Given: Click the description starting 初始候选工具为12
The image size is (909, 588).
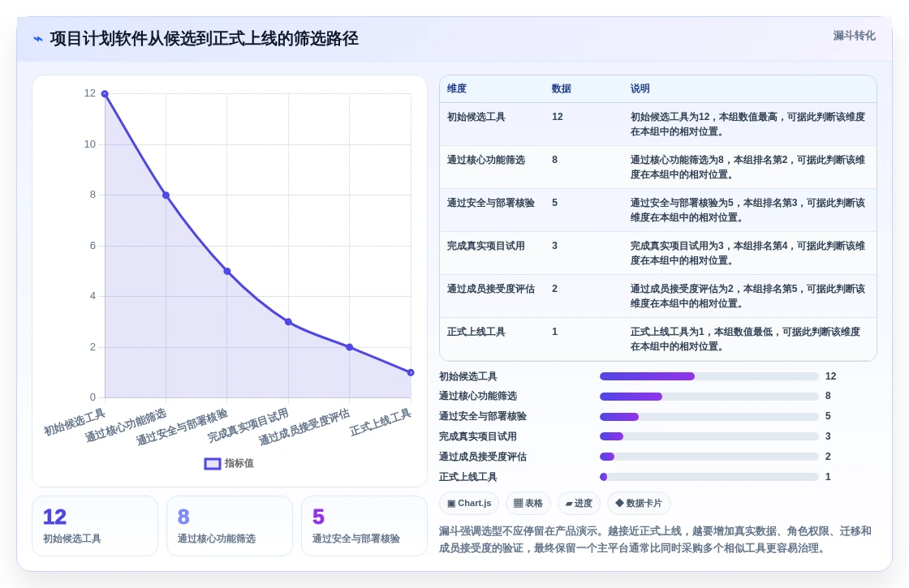Looking at the screenshot, I should (747, 124).
